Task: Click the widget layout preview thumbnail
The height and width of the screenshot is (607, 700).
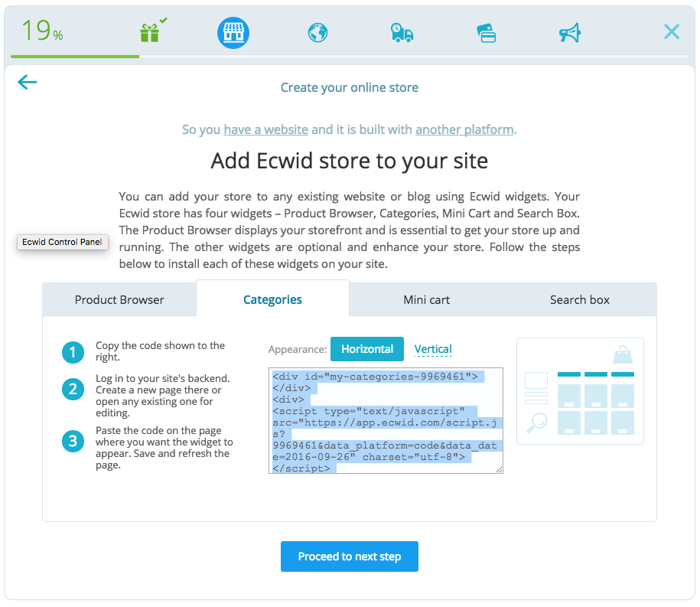Action: 580,391
